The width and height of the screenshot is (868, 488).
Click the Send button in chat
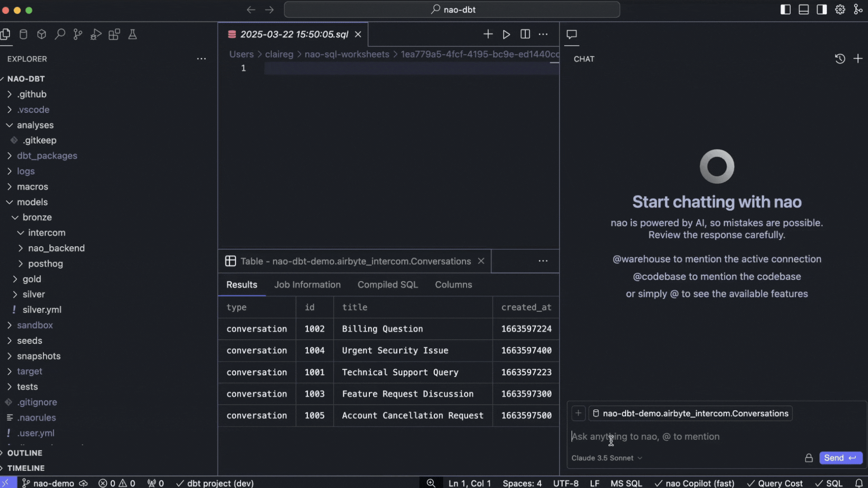coord(840,458)
